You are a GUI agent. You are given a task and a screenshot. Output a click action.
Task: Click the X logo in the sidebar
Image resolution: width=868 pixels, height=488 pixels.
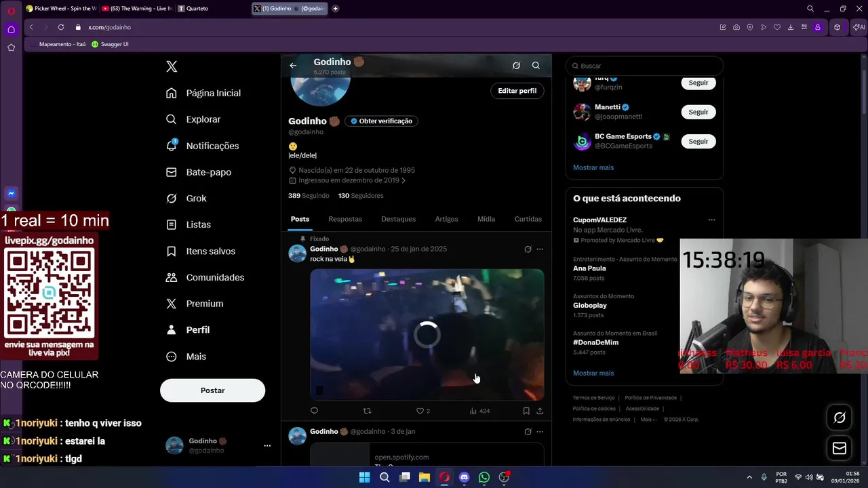coord(172,66)
